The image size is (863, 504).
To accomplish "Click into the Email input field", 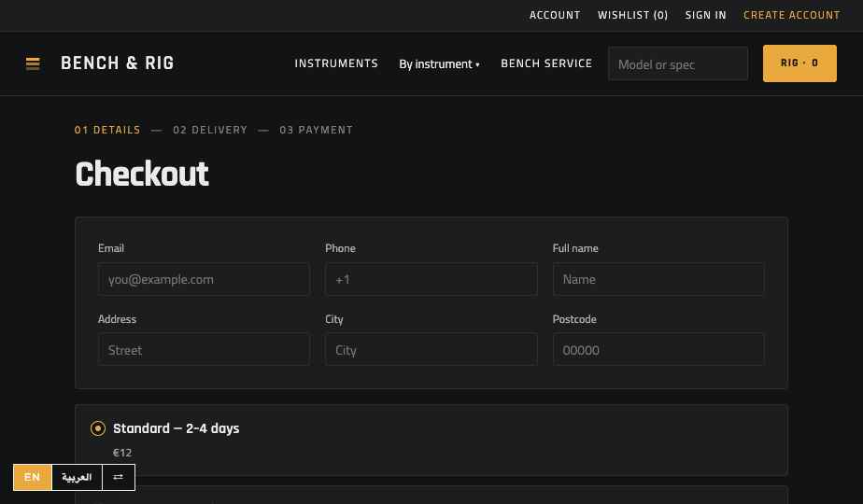I will pos(204,279).
